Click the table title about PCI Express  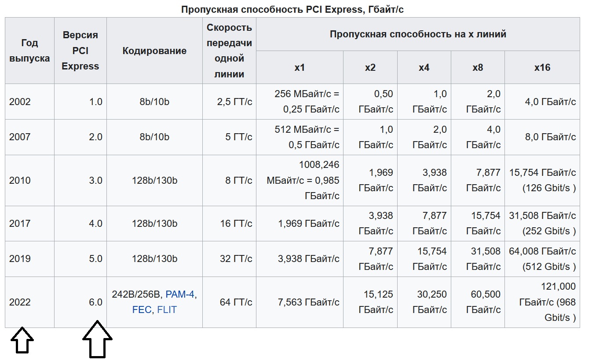pos(292,10)
